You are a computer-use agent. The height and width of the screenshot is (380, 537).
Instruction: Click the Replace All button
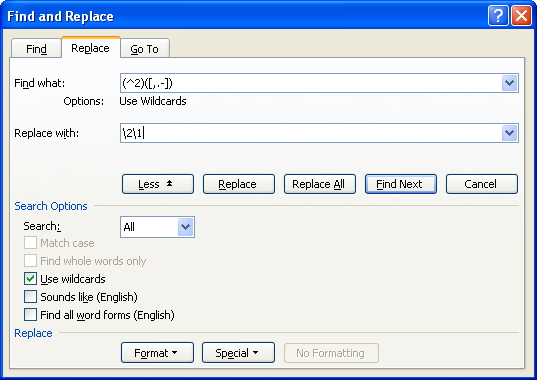(320, 184)
